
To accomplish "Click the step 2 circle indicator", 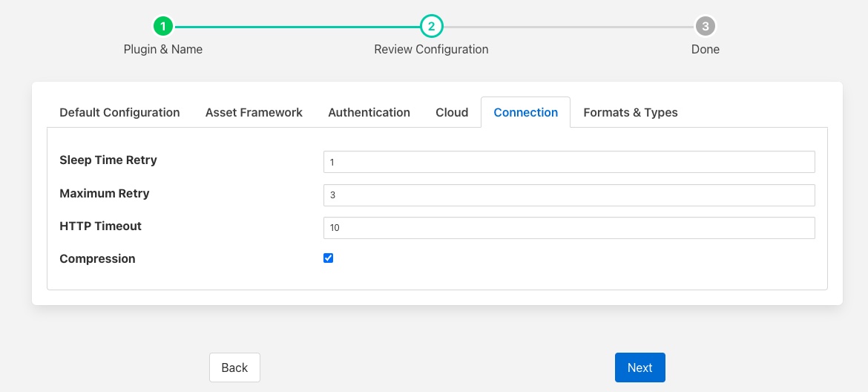I will pos(431,27).
